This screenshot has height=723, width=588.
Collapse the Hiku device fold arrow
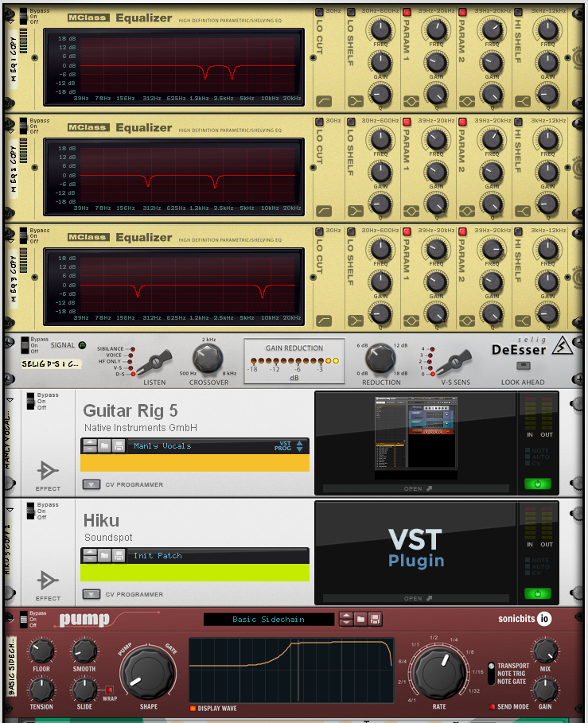click(10, 510)
